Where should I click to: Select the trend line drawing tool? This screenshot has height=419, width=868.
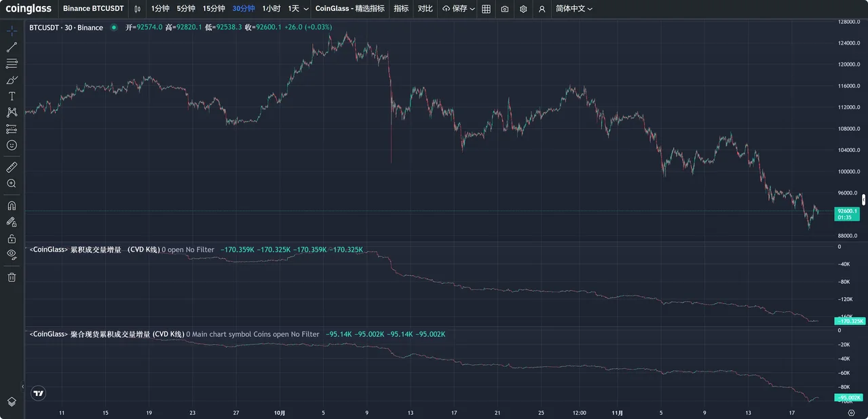[12, 47]
